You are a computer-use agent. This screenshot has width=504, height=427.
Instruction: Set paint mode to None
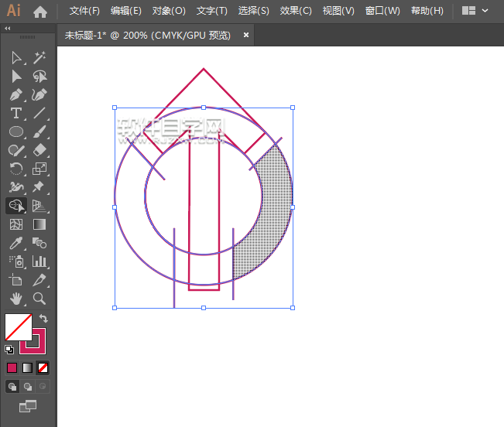43,367
